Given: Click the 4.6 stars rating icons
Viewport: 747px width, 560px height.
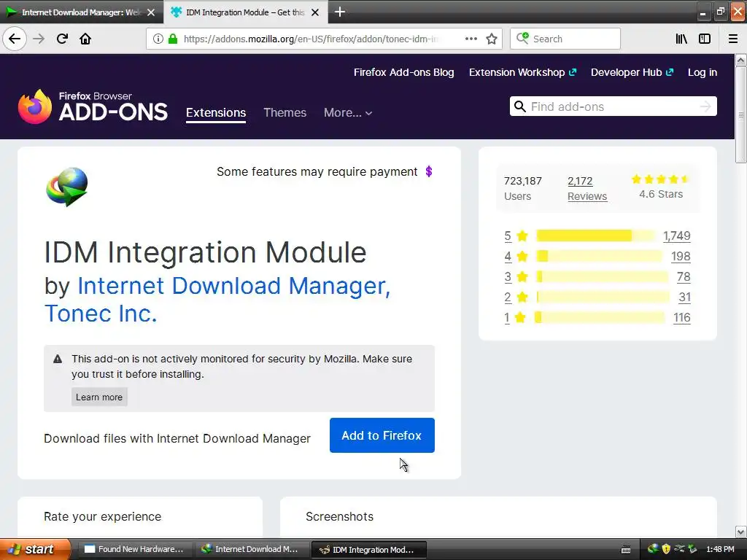Looking at the screenshot, I should click(x=660, y=179).
